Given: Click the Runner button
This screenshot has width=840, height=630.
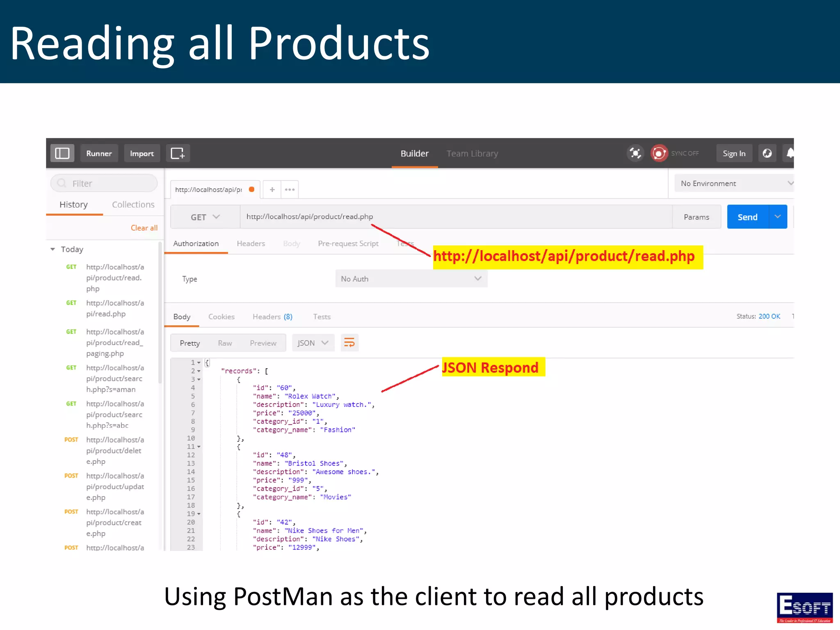Looking at the screenshot, I should [99, 153].
